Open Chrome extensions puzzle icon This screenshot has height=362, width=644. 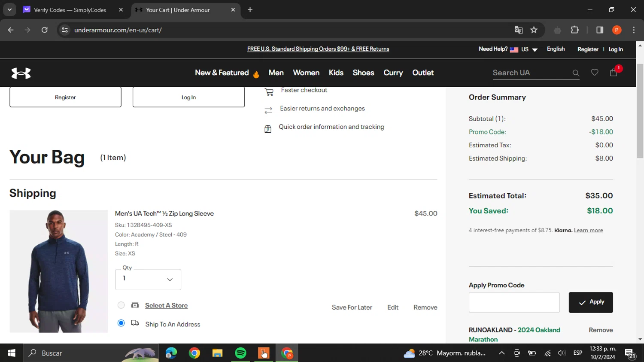click(574, 30)
